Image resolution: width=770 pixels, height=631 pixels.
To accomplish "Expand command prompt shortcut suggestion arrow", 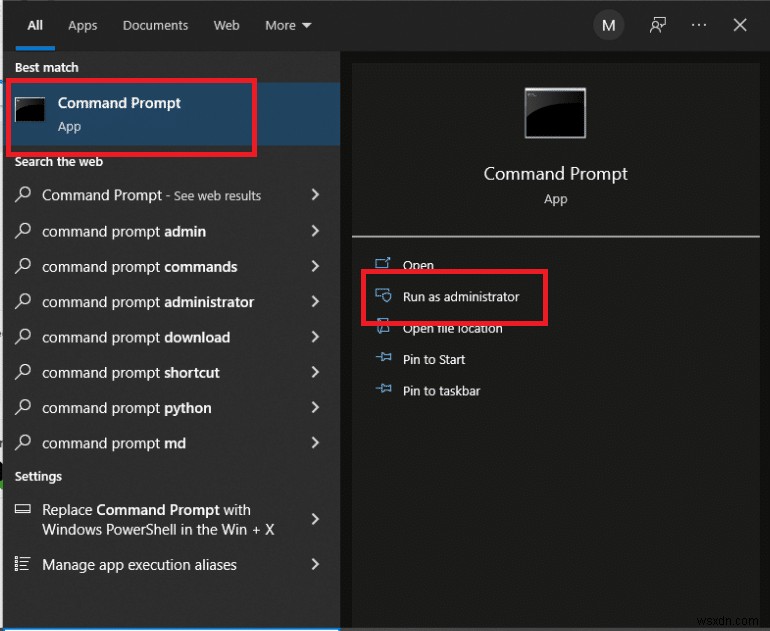I will (315, 372).
